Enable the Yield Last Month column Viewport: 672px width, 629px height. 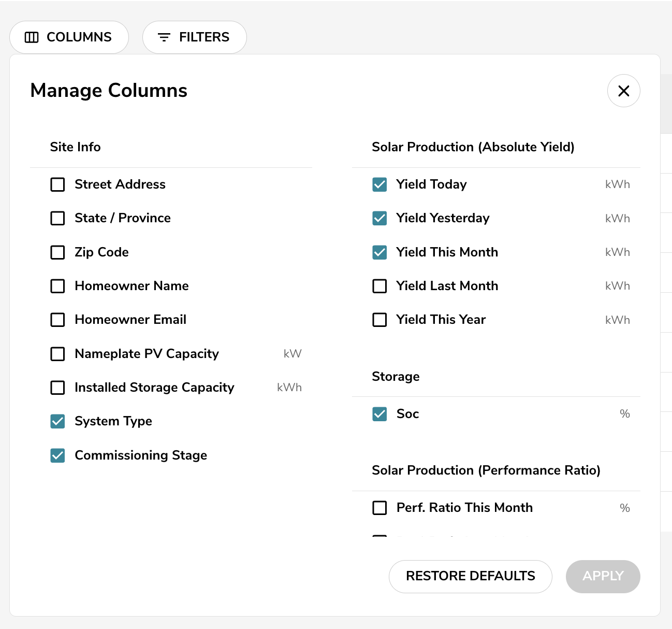click(x=379, y=286)
